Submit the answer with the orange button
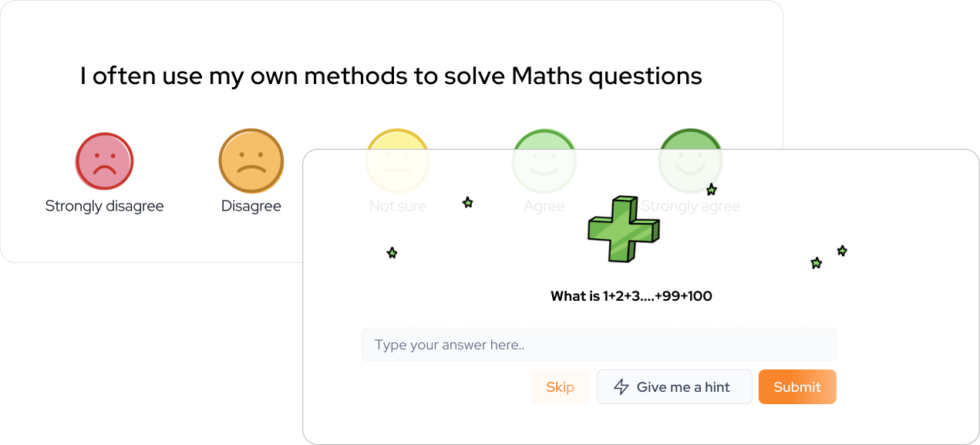Screen dimensions: 980x445 pyautogui.click(x=796, y=387)
